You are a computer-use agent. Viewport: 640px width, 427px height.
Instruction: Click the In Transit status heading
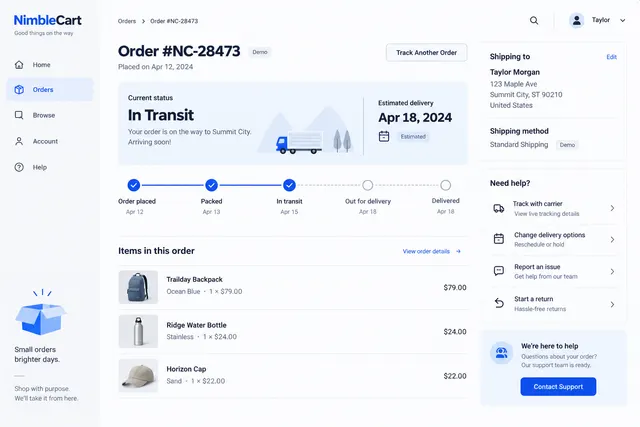pos(161,116)
